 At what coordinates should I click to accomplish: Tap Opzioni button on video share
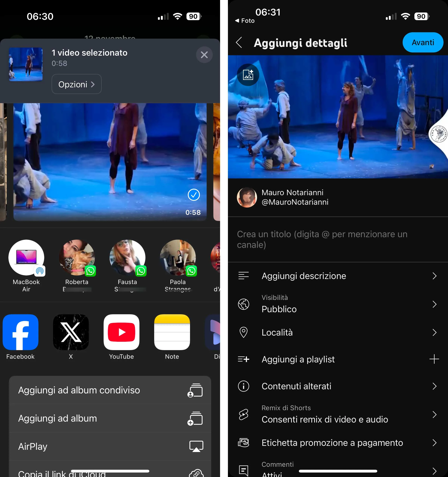click(76, 84)
